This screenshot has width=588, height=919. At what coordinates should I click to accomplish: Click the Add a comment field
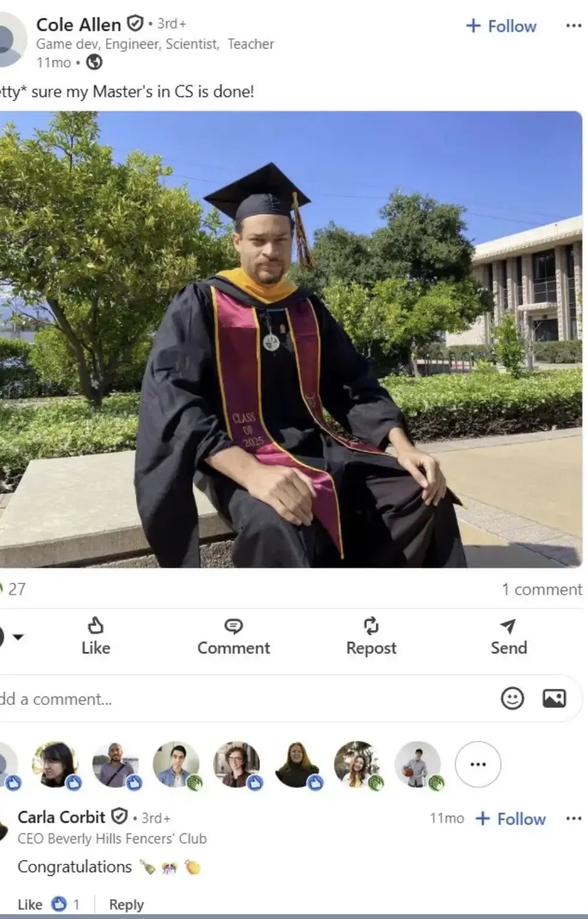[246, 698]
